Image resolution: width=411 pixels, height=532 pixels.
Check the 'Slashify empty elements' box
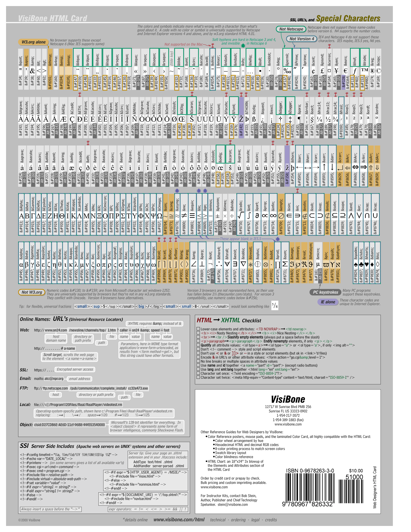(198, 337)
